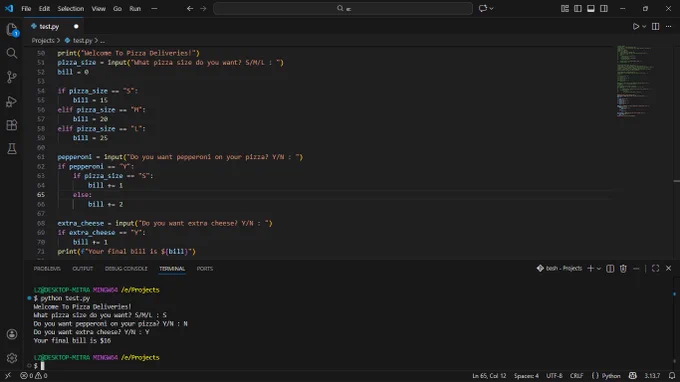Open notifications bell in status bar
This screenshot has height=382, width=680.
click(672, 375)
